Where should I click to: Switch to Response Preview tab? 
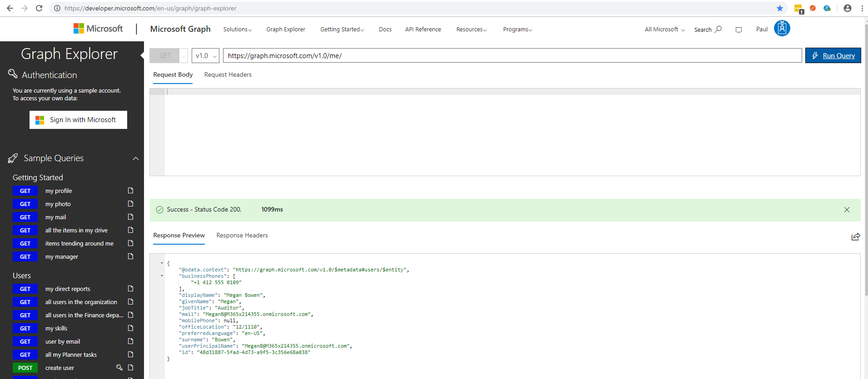click(x=179, y=236)
